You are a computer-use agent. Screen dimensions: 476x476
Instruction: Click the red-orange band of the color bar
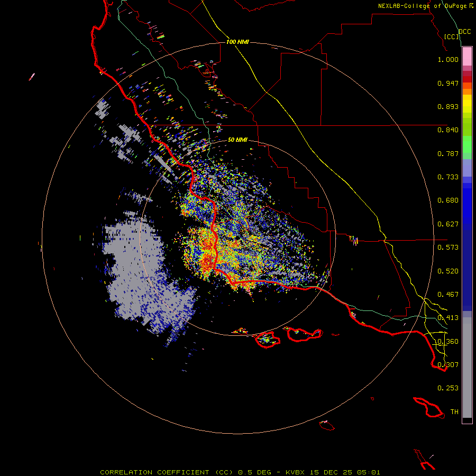[x=467, y=86]
